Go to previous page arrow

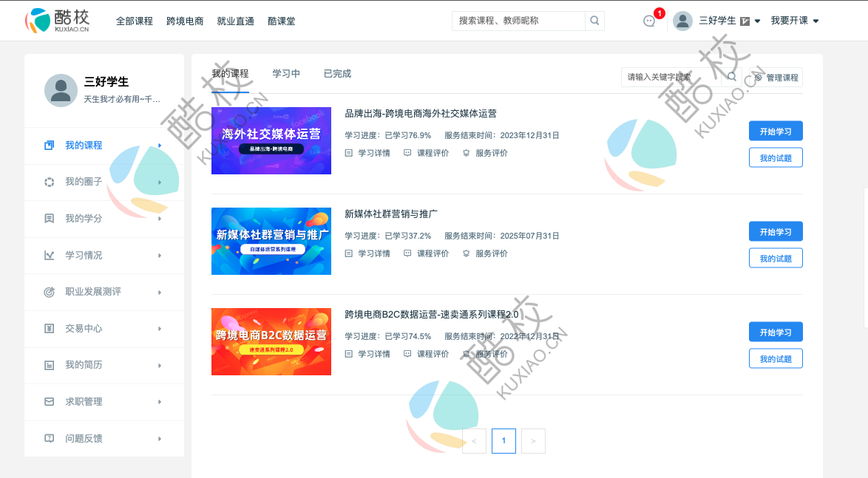point(475,441)
